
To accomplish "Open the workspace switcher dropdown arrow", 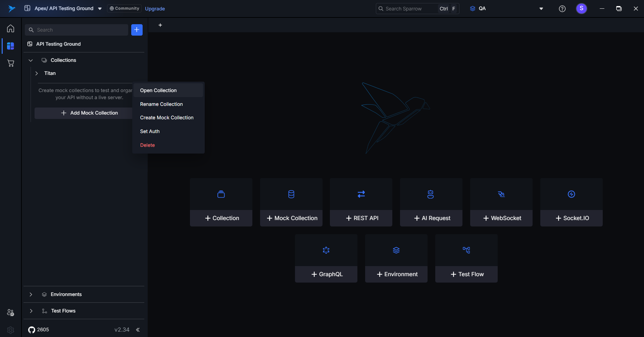I will pos(100,9).
